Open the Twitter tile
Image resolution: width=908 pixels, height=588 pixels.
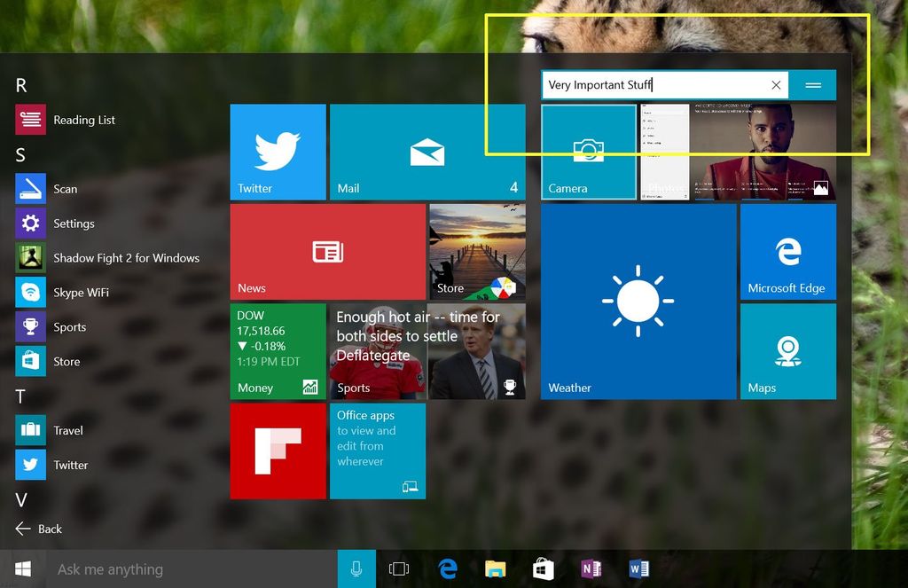tap(278, 151)
